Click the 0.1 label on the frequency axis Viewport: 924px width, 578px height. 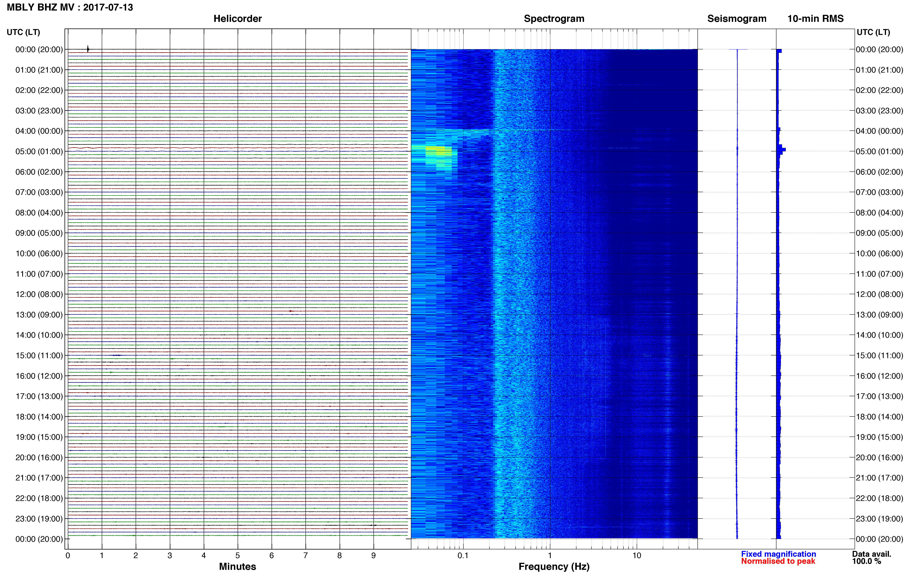[463, 555]
